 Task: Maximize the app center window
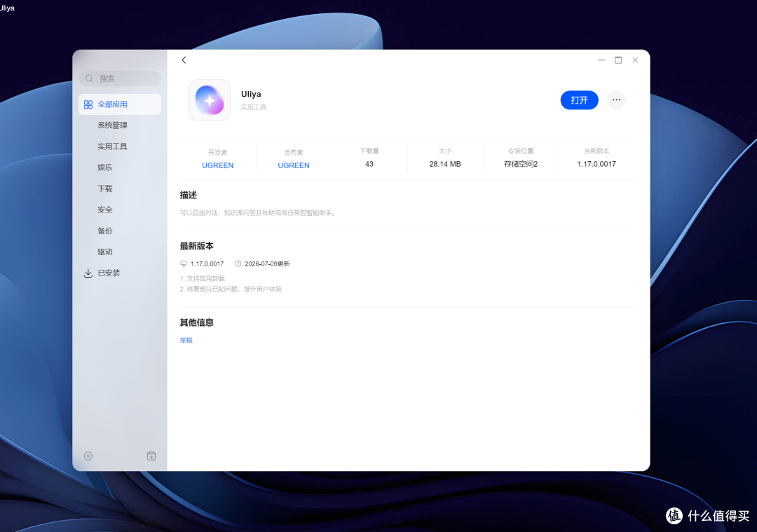click(x=618, y=60)
